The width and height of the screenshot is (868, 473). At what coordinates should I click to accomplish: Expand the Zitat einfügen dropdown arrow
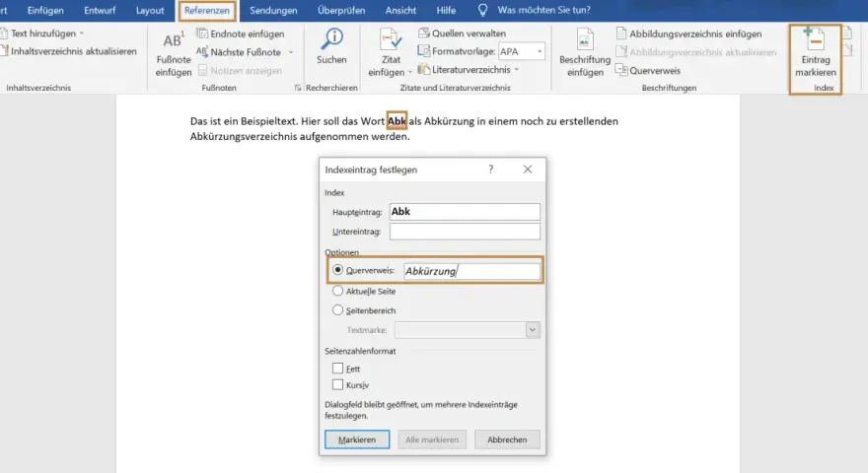pyautogui.click(x=410, y=73)
